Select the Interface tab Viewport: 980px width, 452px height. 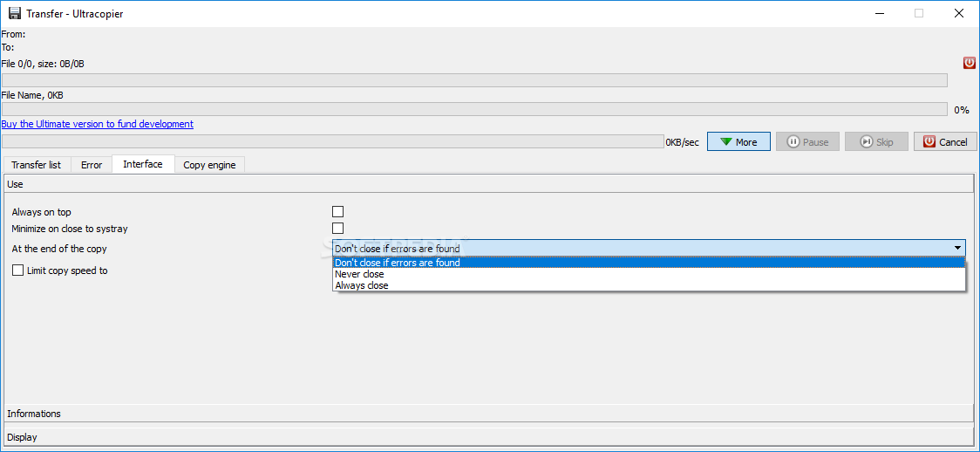tap(143, 164)
